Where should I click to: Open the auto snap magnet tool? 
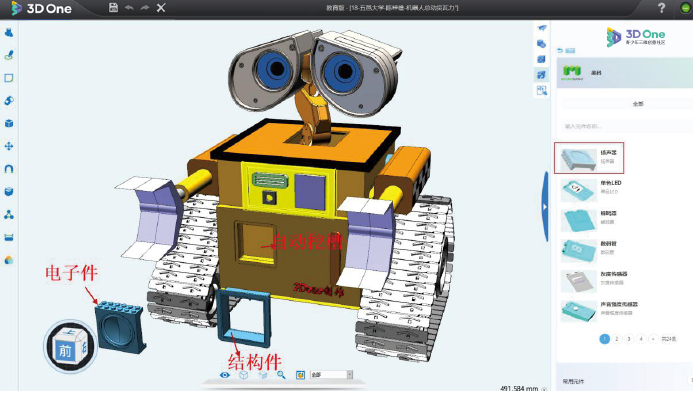(x=9, y=169)
